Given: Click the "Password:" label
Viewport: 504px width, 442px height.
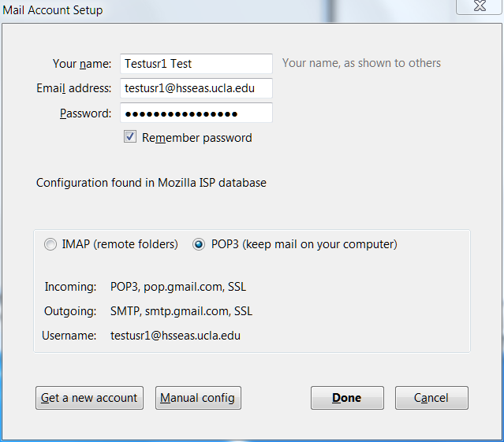Looking at the screenshot, I should pos(85,113).
